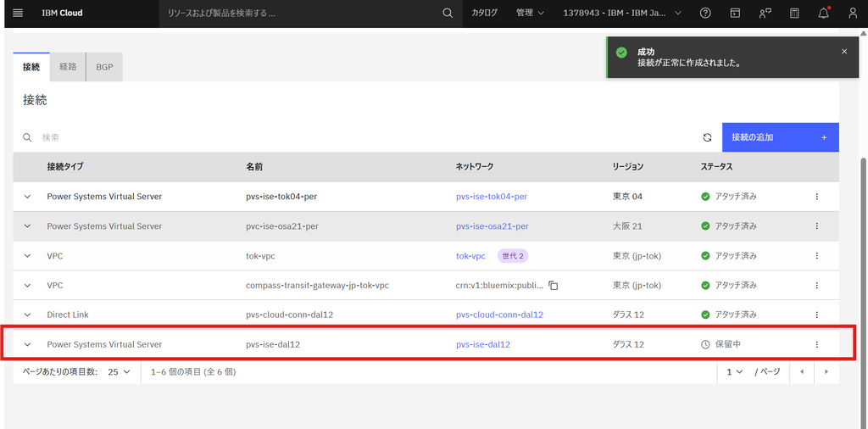868x429 pixels.
Task: Switch to the BGP tab
Action: [104, 67]
